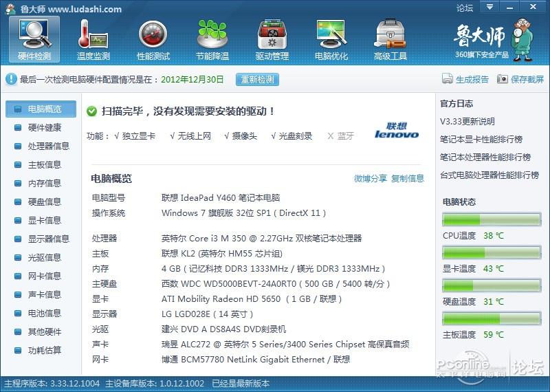Click the 英特尔 Core i3 M 350 processor text
The height and width of the screenshot is (392, 550).
[x=262, y=238]
